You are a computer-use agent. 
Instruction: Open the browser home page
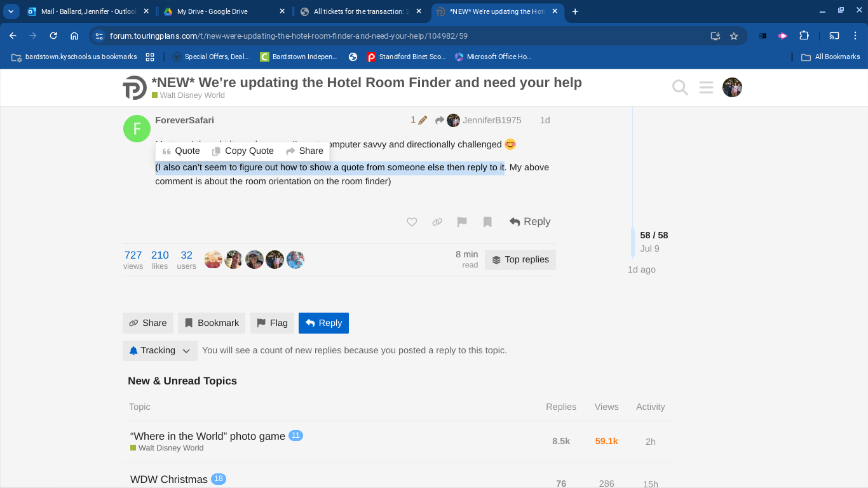(x=74, y=36)
